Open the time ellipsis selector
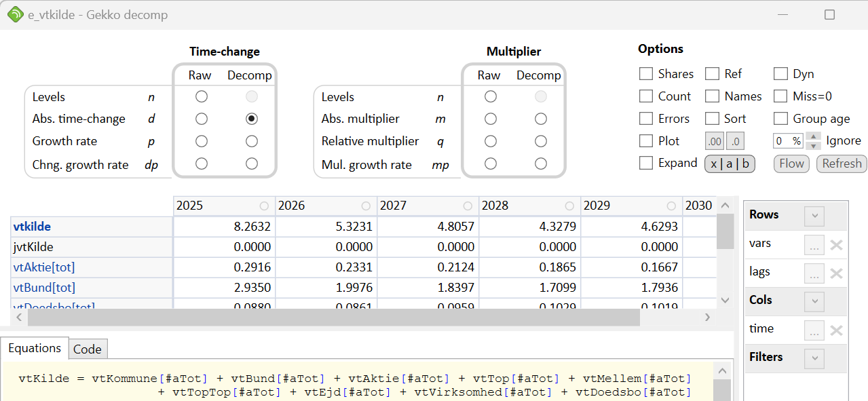The height and width of the screenshot is (401, 868). tap(814, 330)
